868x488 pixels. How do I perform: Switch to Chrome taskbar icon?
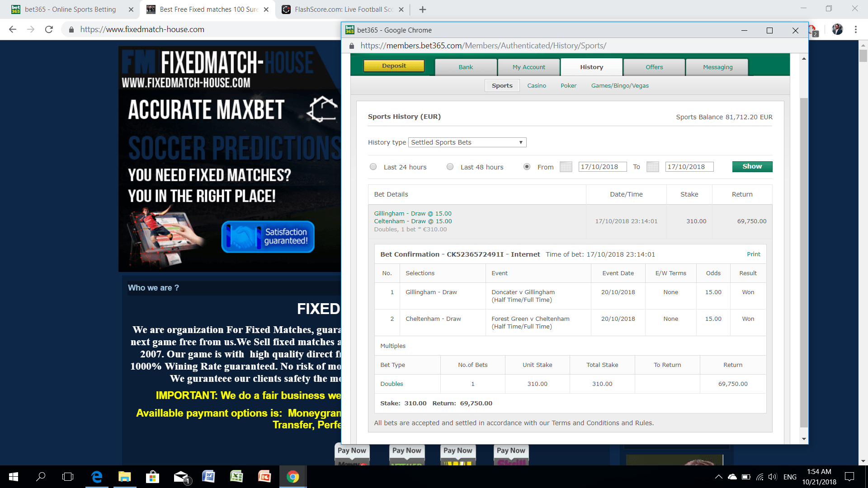[292, 477]
